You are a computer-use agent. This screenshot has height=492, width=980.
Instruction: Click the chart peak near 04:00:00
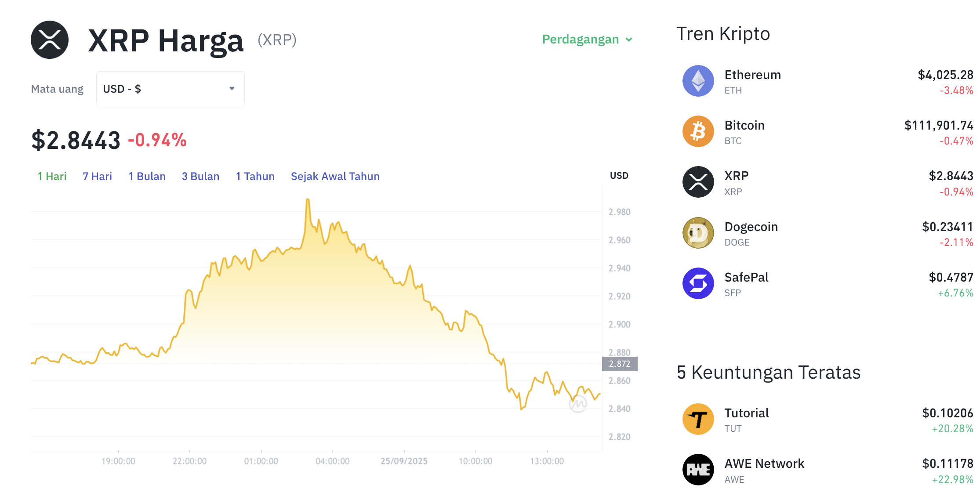308,200
